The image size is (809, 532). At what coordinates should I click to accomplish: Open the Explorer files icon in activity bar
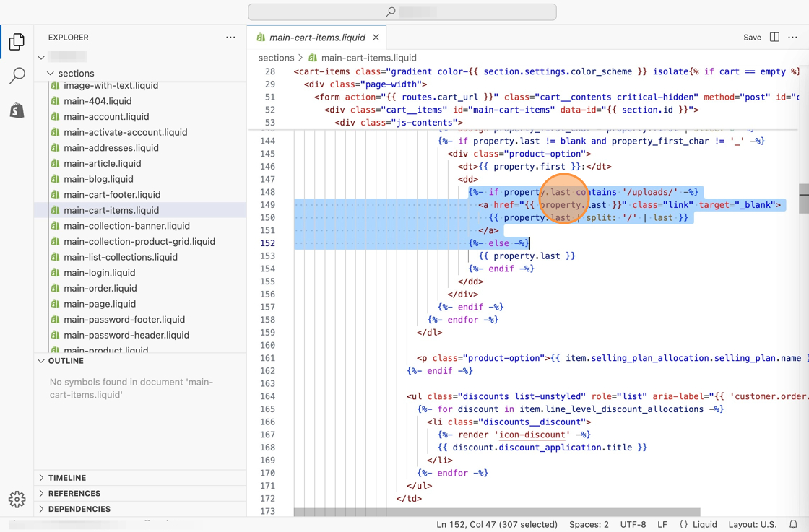tap(17, 42)
